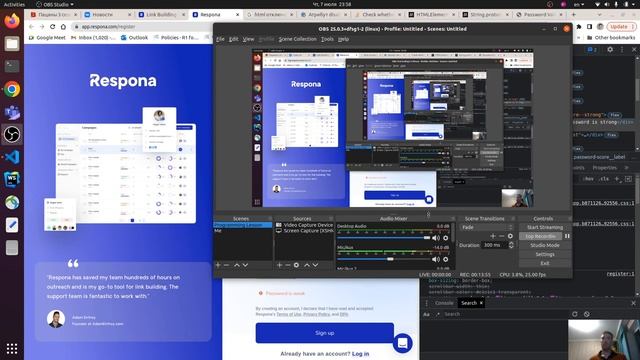Pause the OBS recording

[567, 236]
